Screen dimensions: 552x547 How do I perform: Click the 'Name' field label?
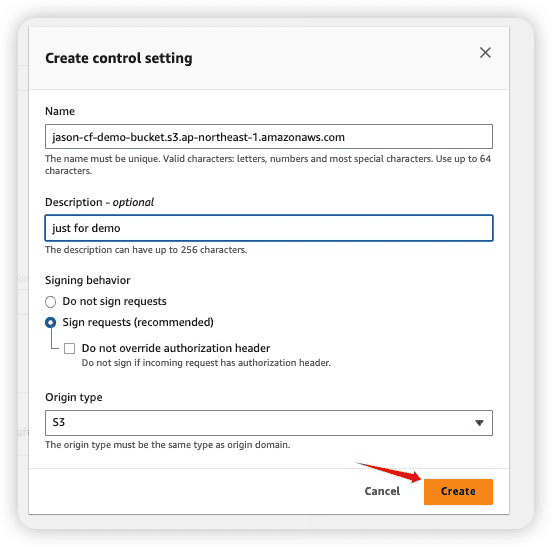60,111
